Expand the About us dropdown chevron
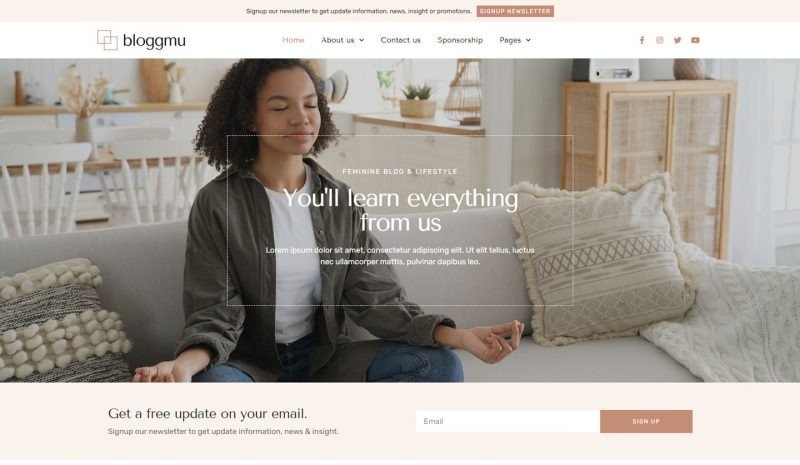Viewport: 800px width, 465px height. 362,40
